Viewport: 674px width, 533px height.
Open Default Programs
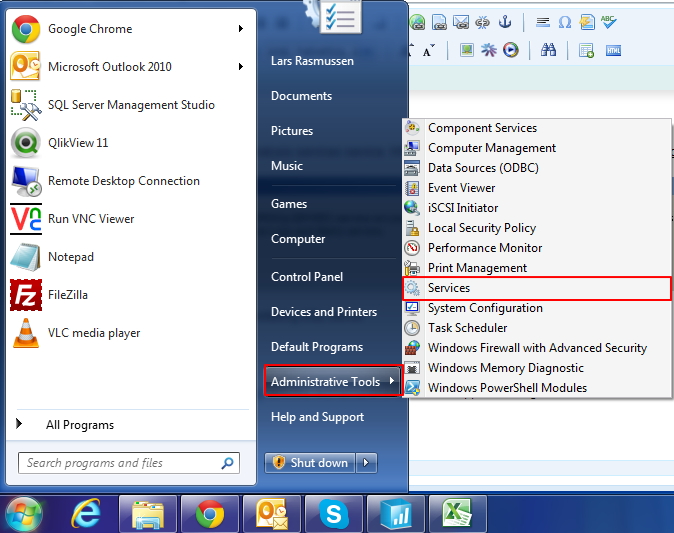pos(317,347)
